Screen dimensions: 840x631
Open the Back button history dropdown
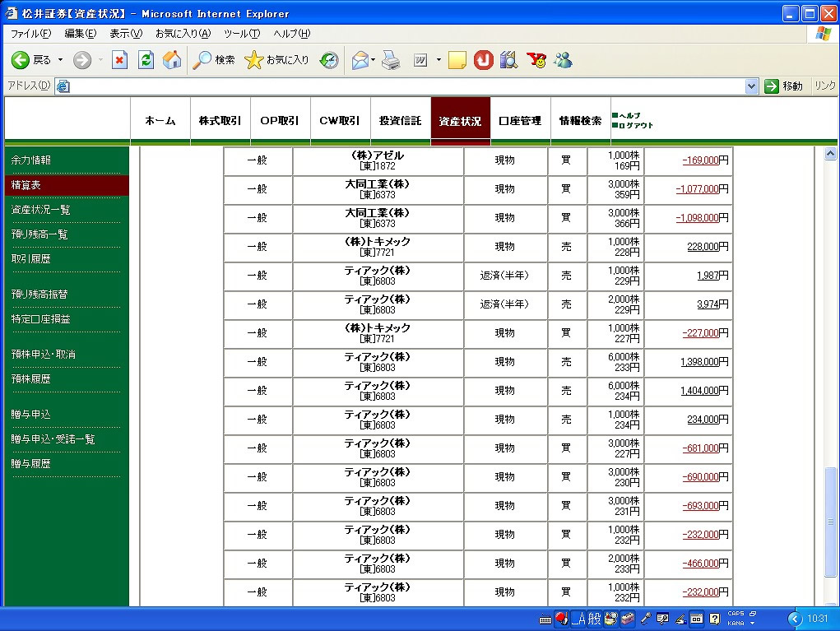[x=61, y=60]
